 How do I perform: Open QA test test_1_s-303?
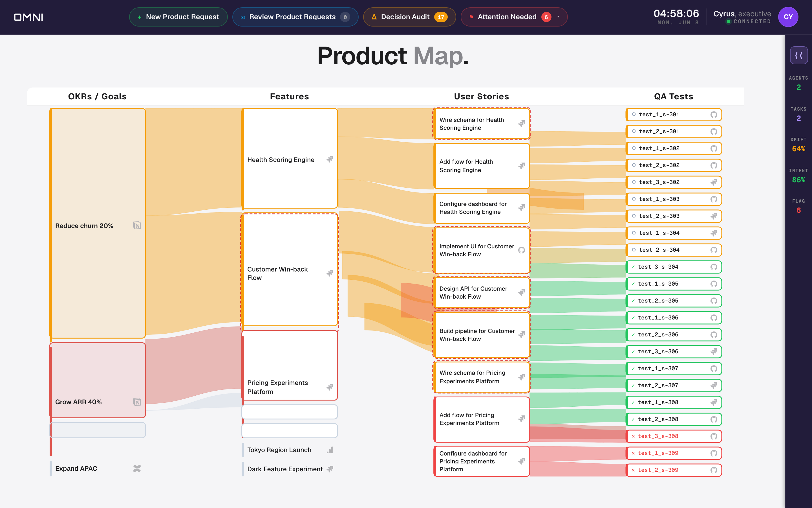point(674,199)
